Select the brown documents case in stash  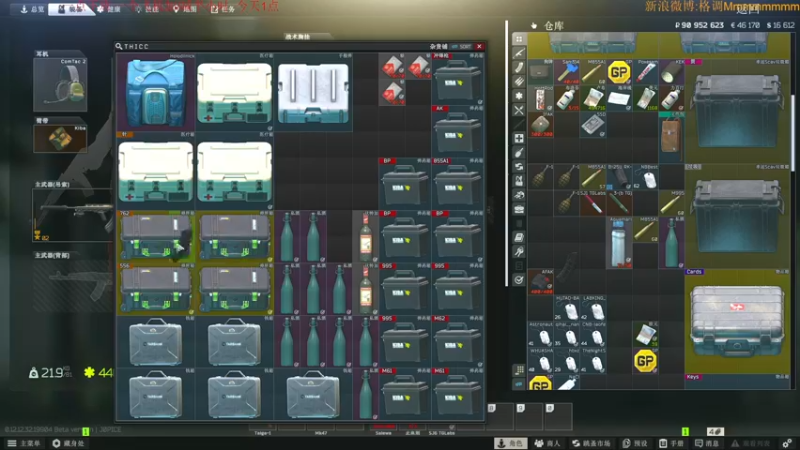click(671, 137)
